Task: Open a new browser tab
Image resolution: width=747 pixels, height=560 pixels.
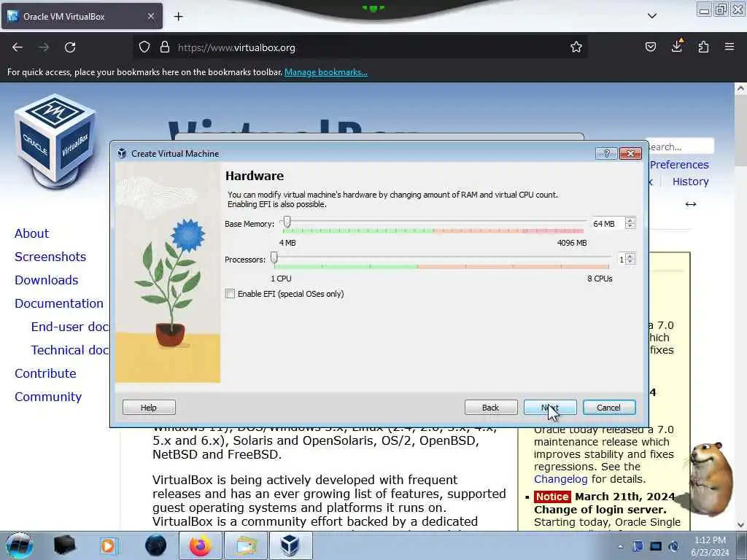Action: coord(178,17)
